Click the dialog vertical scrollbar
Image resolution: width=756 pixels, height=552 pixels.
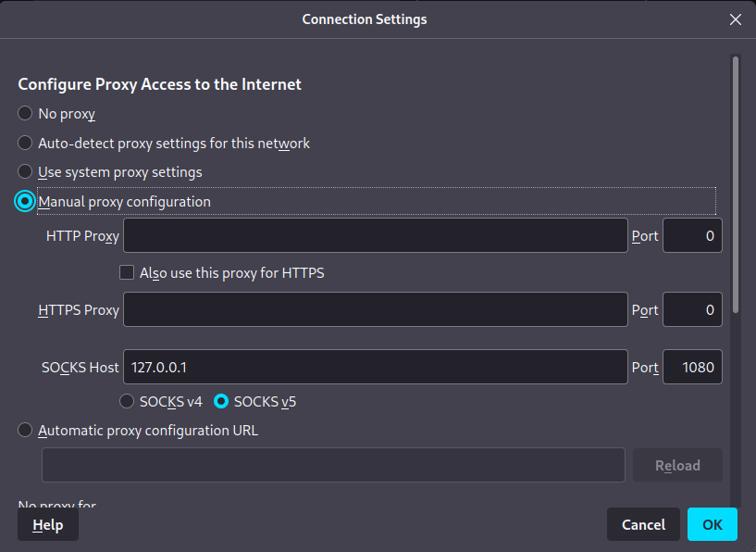pos(736,185)
